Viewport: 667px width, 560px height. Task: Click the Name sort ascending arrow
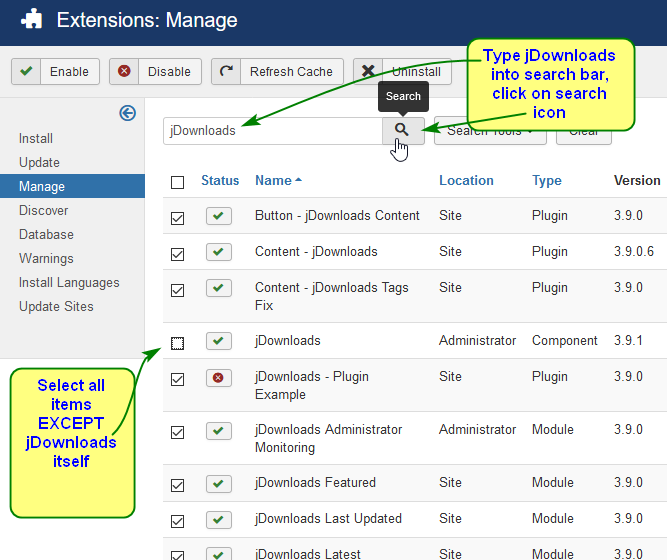[298, 180]
